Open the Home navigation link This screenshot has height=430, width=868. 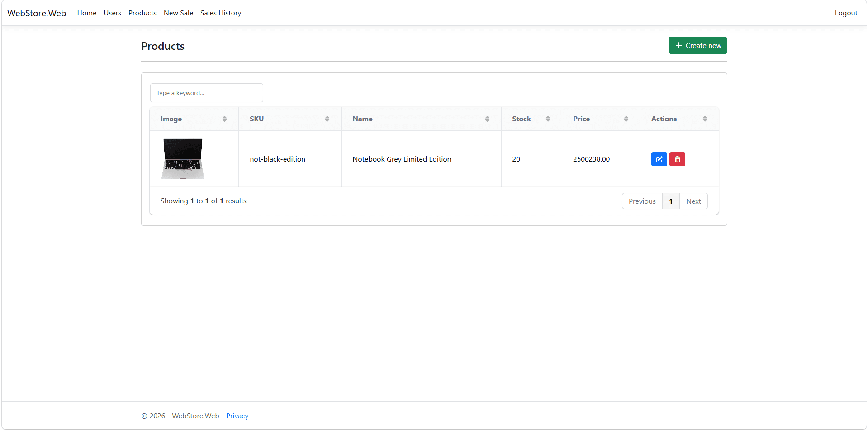click(87, 13)
